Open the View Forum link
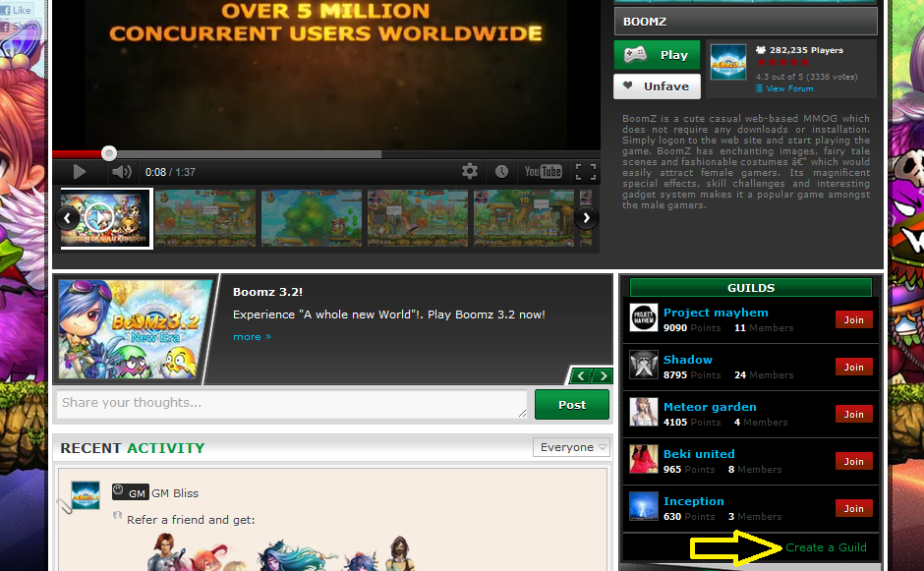Screen dimensions: 924x571 (789, 88)
